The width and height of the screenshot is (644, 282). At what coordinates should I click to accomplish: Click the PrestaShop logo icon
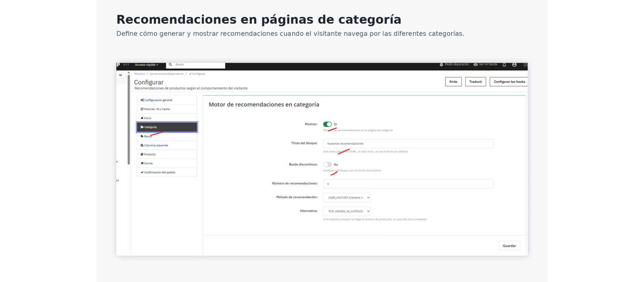[118, 64]
